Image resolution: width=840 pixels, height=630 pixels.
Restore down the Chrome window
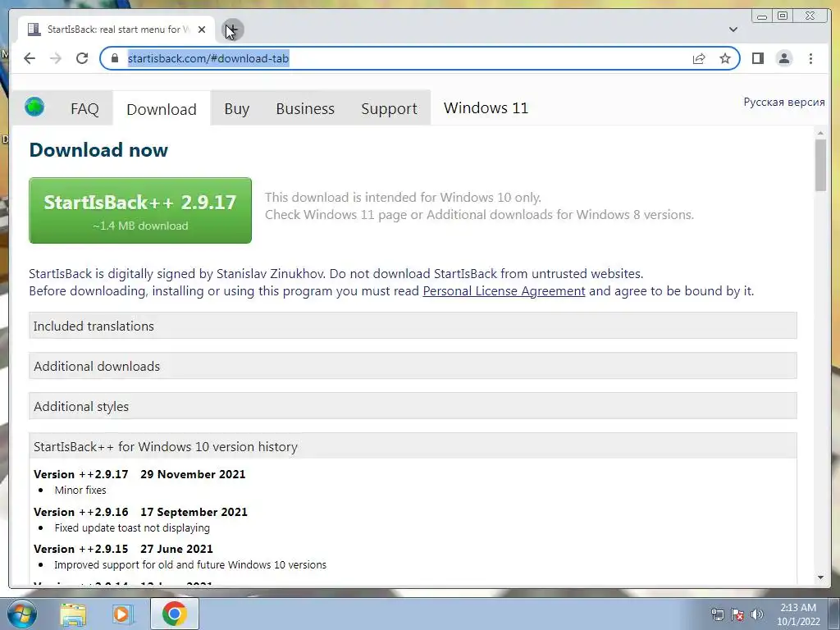click(783, 16)
